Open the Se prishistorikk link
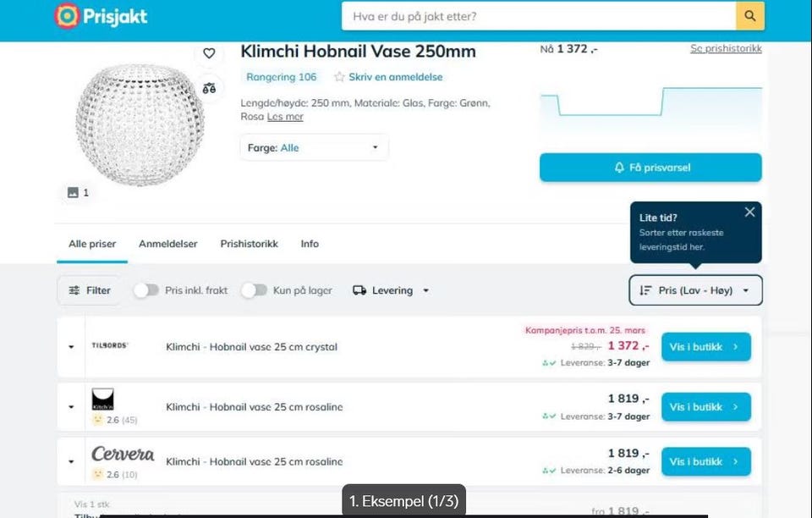812x518 pixels. point(726,48)
